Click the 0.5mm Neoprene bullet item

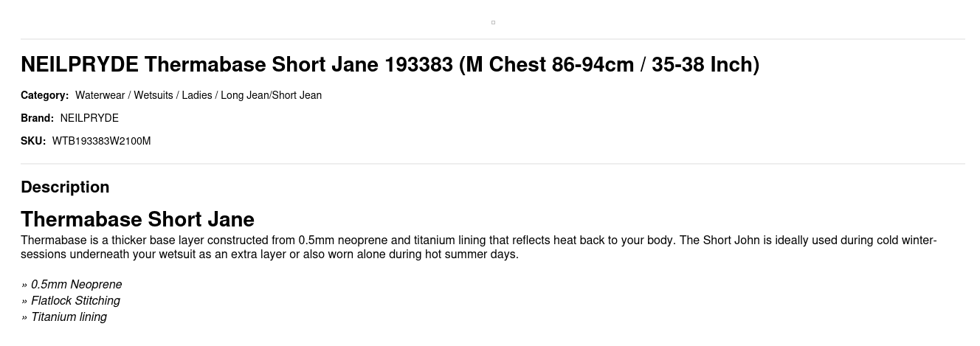coord(76,285)
